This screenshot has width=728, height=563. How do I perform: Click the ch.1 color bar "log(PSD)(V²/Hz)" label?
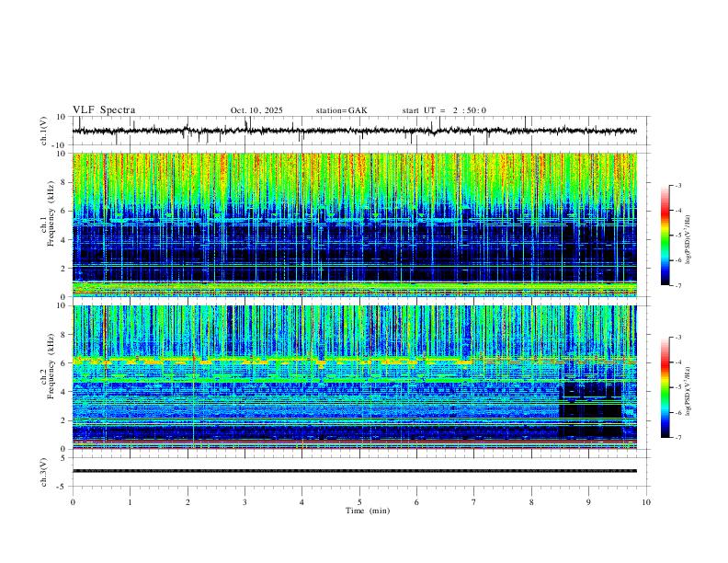[x=688, y=239]
